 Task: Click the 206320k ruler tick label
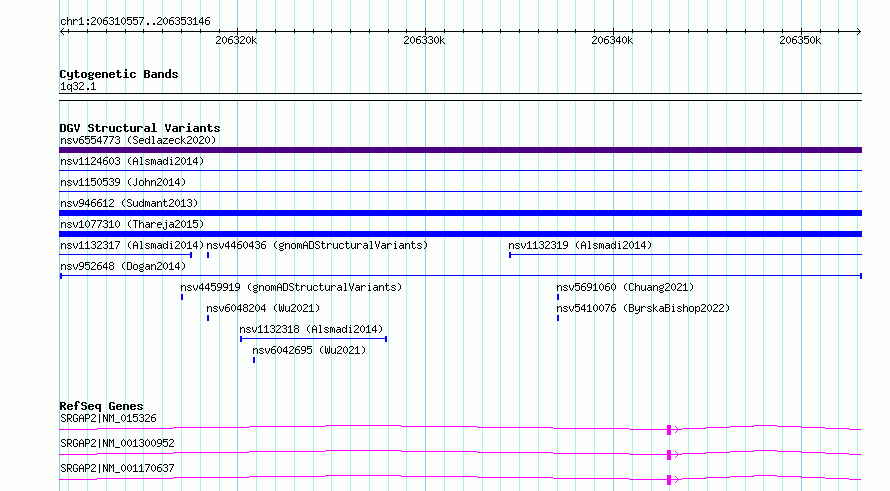[x=236, y=40]
